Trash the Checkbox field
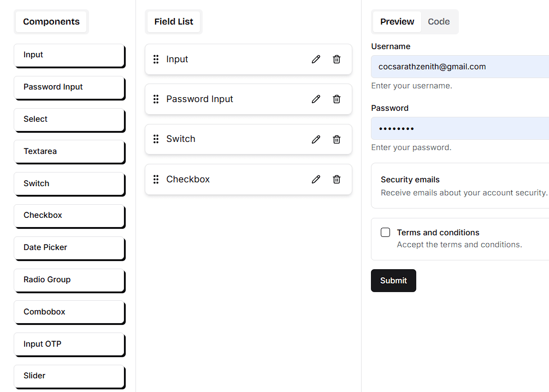Screen dimensions: 549x392 point(337,180)
